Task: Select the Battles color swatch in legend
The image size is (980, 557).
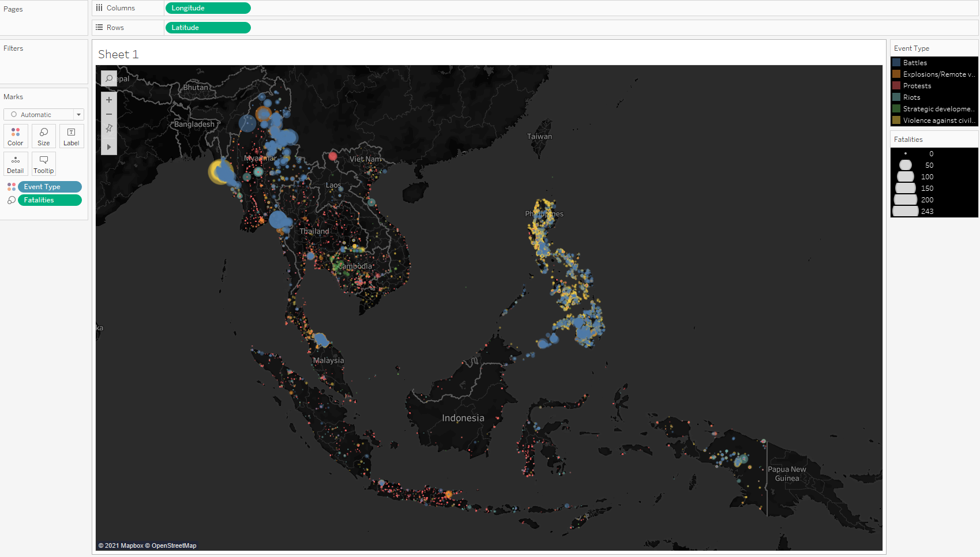Action: click(896, 63)
